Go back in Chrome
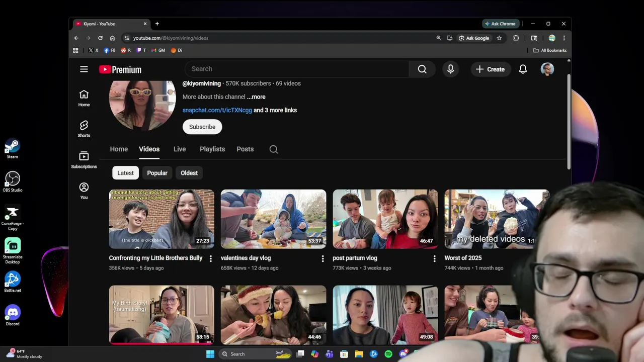644x362 pixels. coord(76,38)
